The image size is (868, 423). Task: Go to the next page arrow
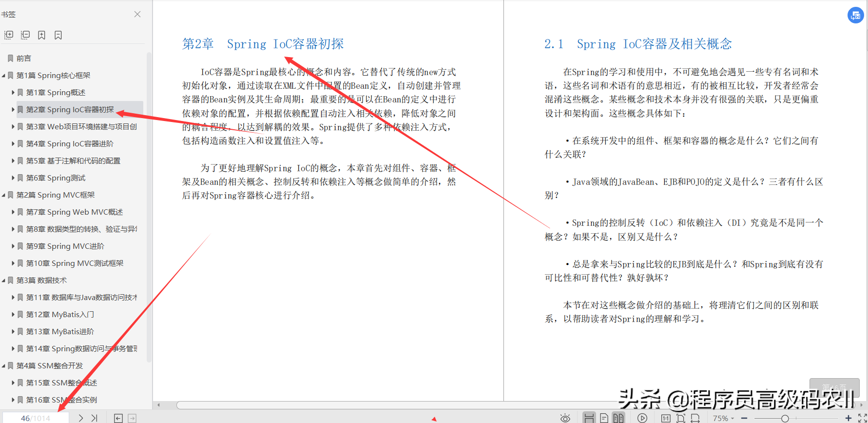pyautogui.click(x=81, y=418)
